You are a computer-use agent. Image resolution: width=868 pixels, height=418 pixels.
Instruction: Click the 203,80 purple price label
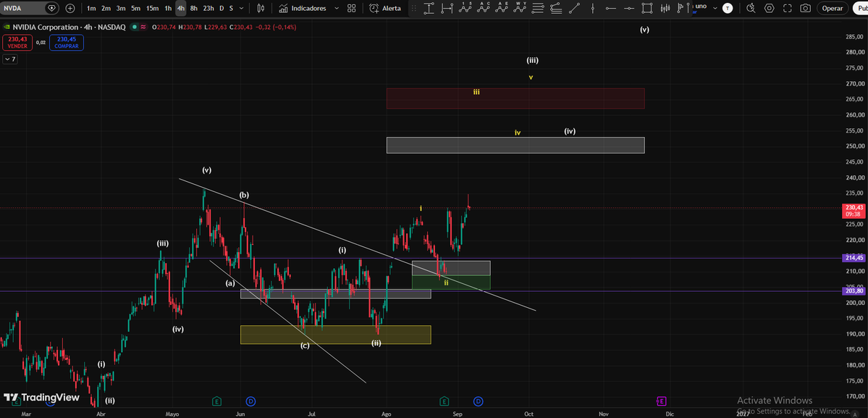point(854,290)
